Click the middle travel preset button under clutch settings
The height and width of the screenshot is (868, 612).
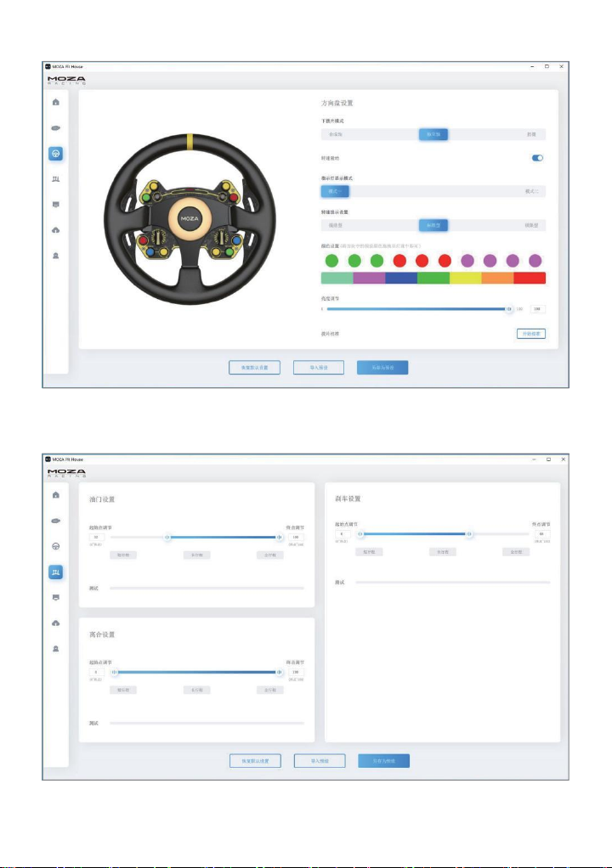196,690
